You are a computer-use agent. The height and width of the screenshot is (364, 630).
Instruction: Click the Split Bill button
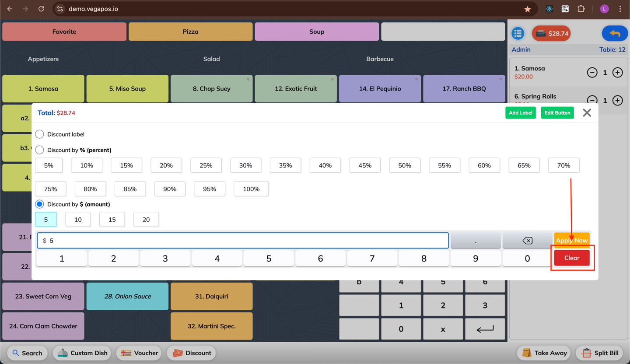click(600, 353)
